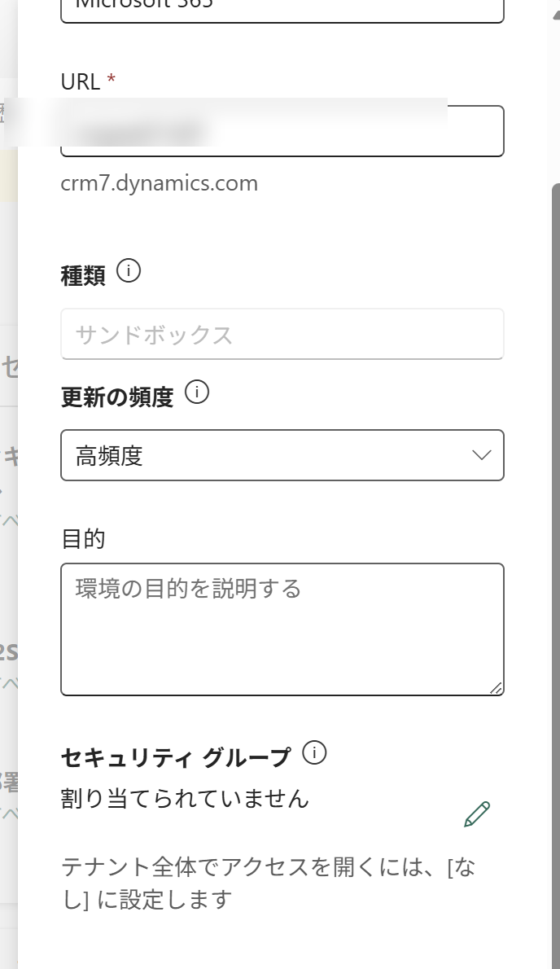
Task: Click the chevron arrow in 高頻度 box
Action: click(481, 455)
